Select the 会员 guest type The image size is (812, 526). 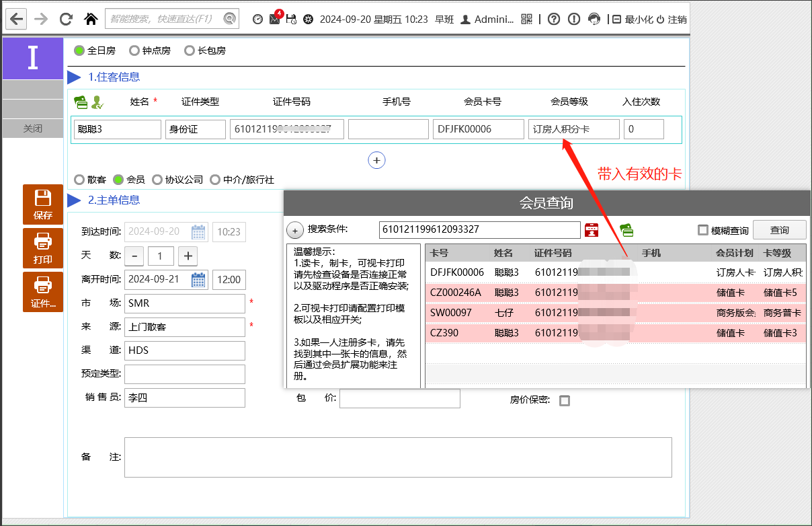click(x=129, y=180)
